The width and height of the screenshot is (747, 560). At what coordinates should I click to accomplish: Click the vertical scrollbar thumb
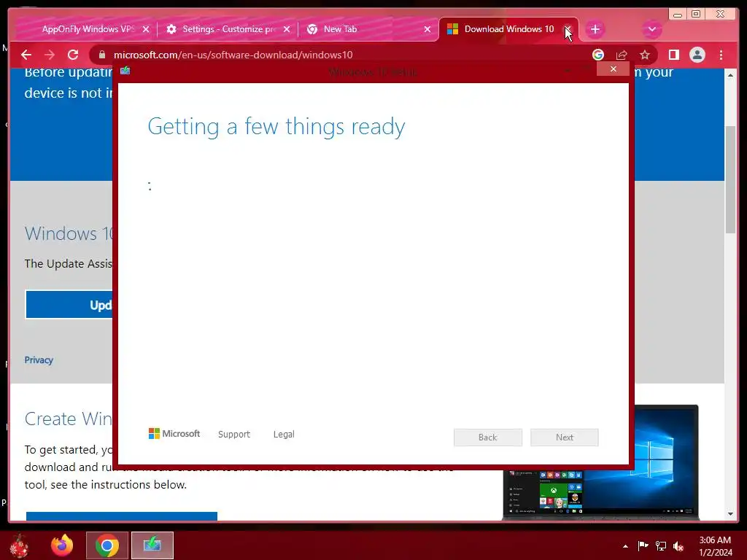[x=730, y=179]
